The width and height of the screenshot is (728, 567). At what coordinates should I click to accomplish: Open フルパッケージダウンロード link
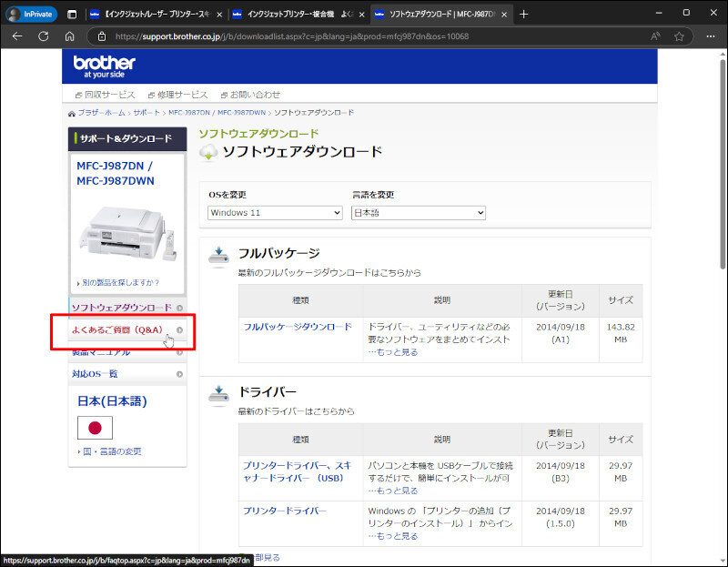[298, 327]
